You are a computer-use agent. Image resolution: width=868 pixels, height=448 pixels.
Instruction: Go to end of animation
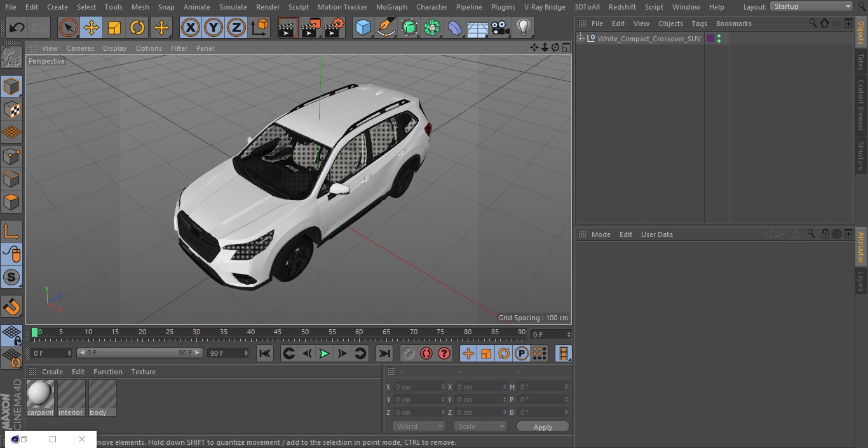click(384, 353)
